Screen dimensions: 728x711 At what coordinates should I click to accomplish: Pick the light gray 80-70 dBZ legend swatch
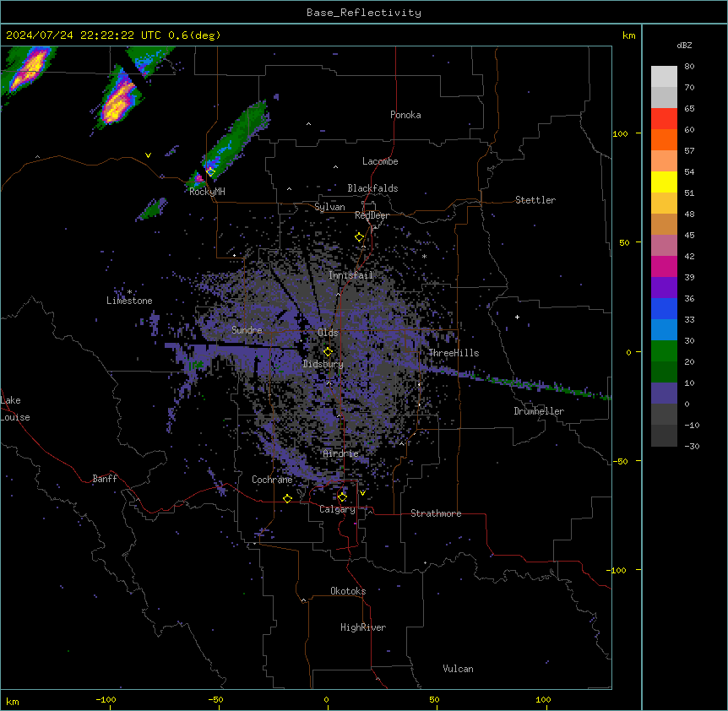664,77
